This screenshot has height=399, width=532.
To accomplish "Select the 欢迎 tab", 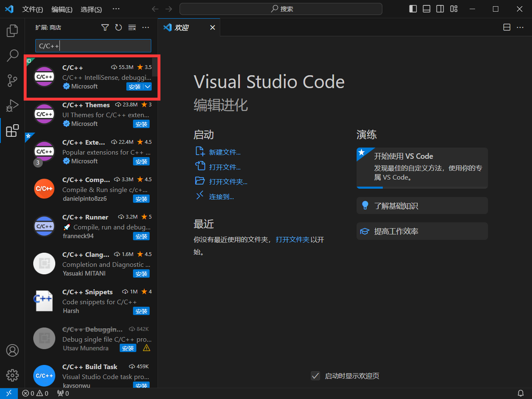I will [190, 27].
